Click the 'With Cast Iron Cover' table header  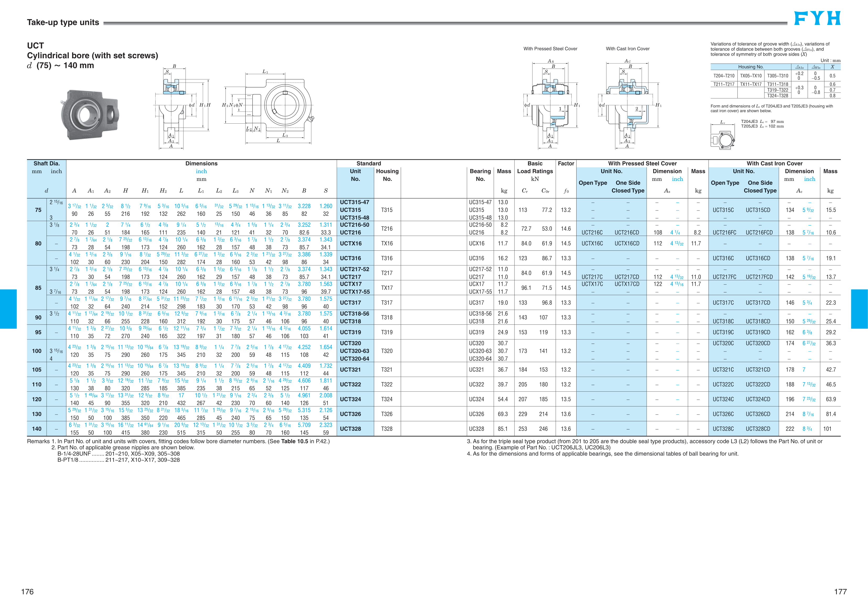tap(775, 164)
